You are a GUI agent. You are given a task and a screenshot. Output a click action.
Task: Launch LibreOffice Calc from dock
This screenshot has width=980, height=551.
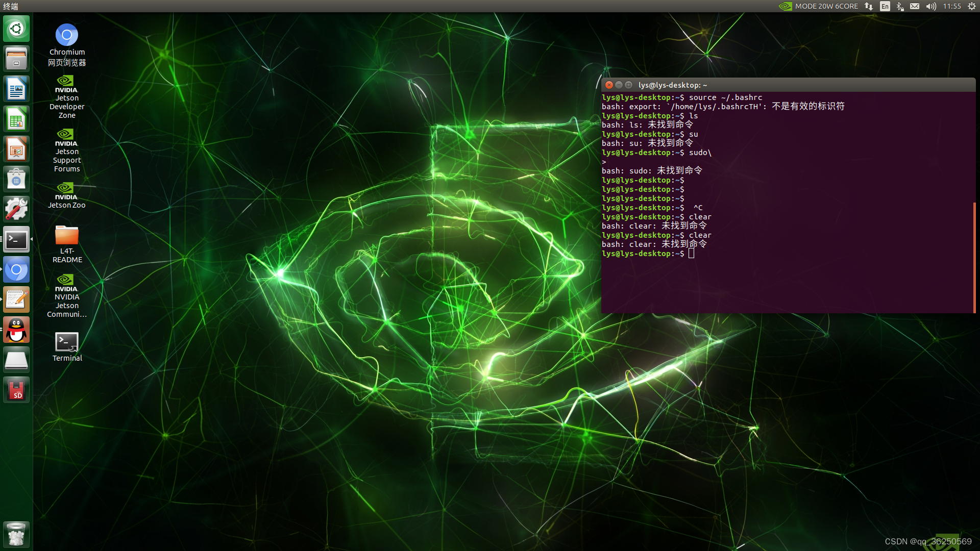point(16,119)
